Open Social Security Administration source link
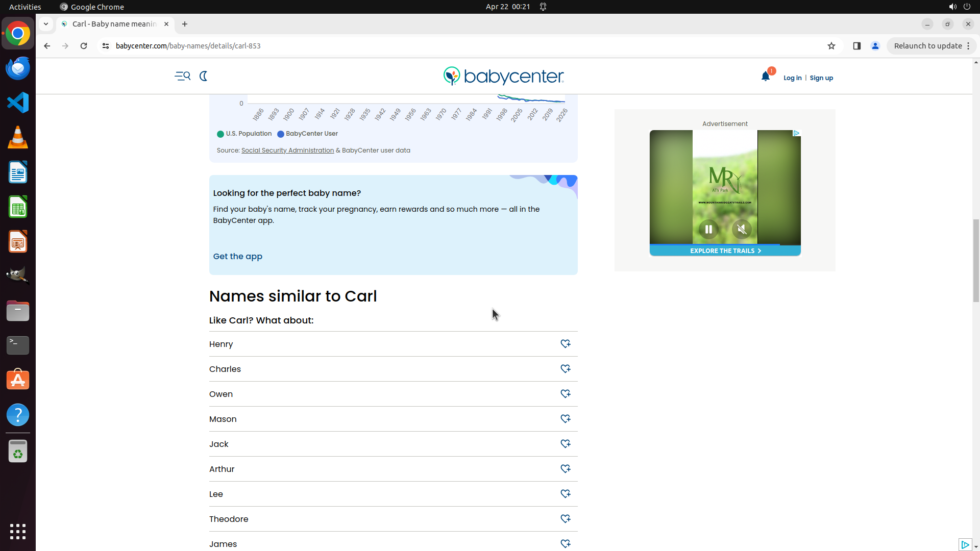Image resolution: width=980 pixels, height=551 pixels. 287,151
